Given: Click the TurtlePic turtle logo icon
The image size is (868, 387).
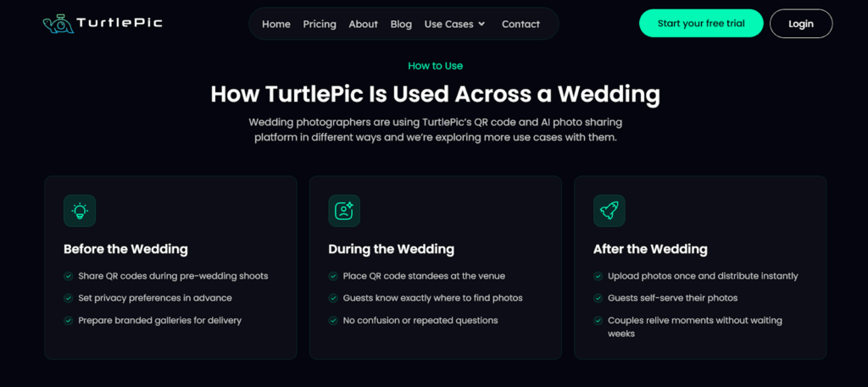Looking at the screenshot, I should click(58, 23).
